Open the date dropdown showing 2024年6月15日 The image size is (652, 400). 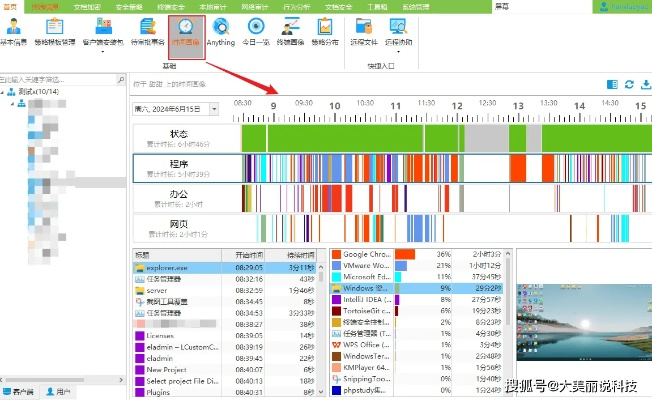[x=213, y=108]
